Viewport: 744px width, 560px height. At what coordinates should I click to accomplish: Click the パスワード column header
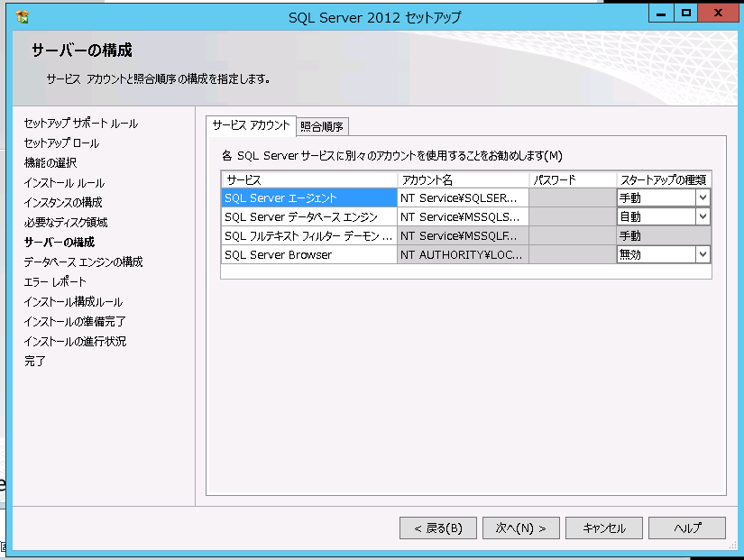(573, 179)
